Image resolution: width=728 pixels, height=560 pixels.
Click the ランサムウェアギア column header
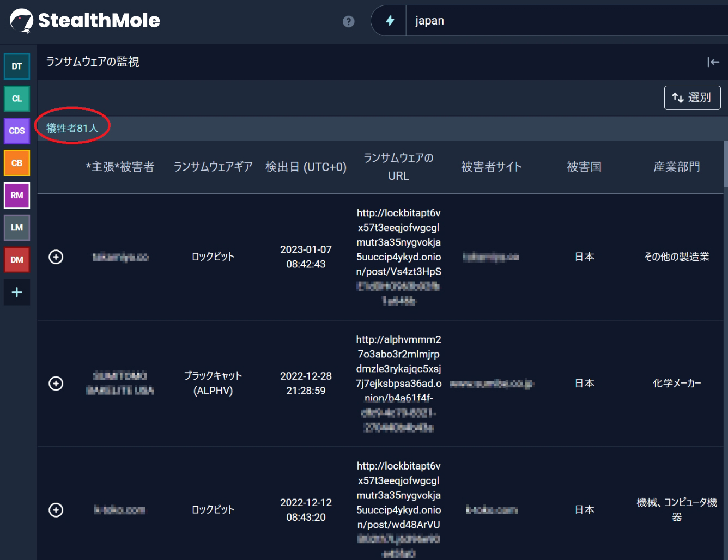[x=213, y=167]
